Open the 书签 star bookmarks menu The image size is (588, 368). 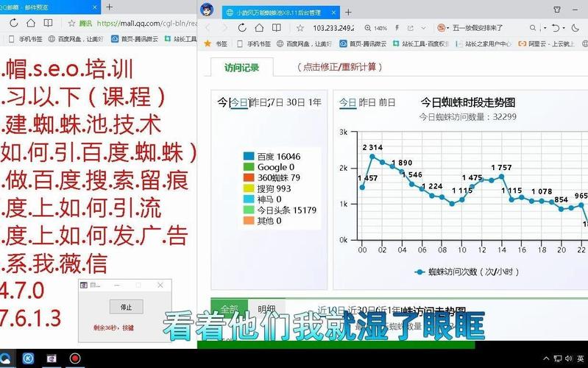coord(216,43)
